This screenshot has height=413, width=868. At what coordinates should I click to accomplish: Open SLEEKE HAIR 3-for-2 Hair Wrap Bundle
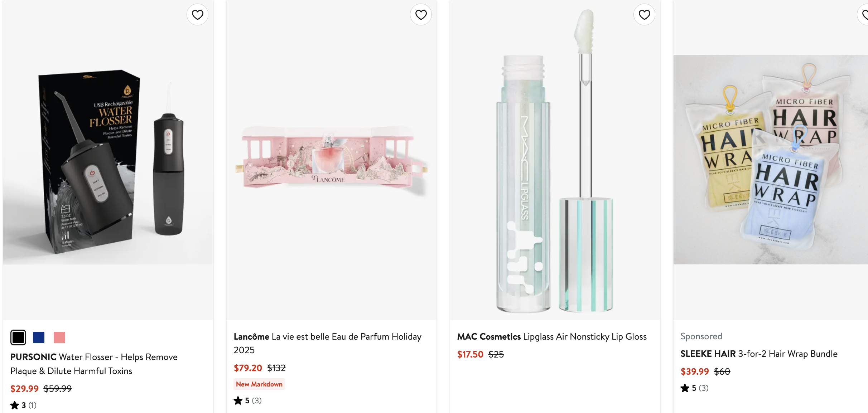(x=759, y=354)
